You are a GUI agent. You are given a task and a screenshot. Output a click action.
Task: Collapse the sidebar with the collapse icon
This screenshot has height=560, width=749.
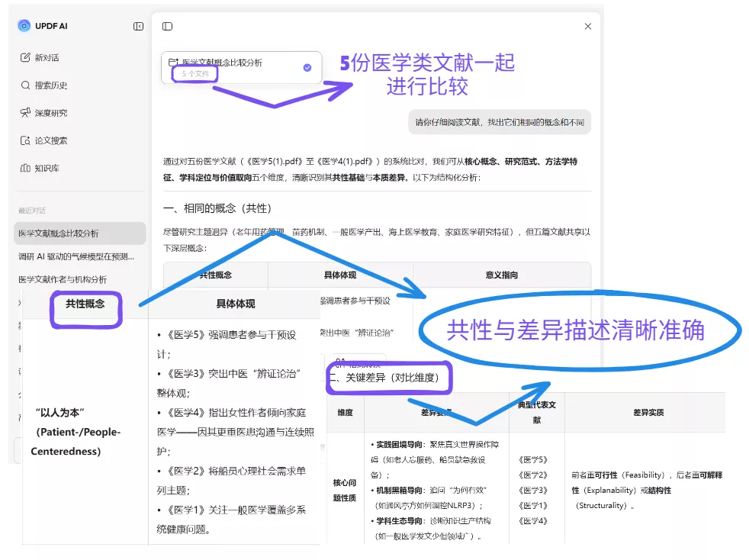(x=138, y=25)
